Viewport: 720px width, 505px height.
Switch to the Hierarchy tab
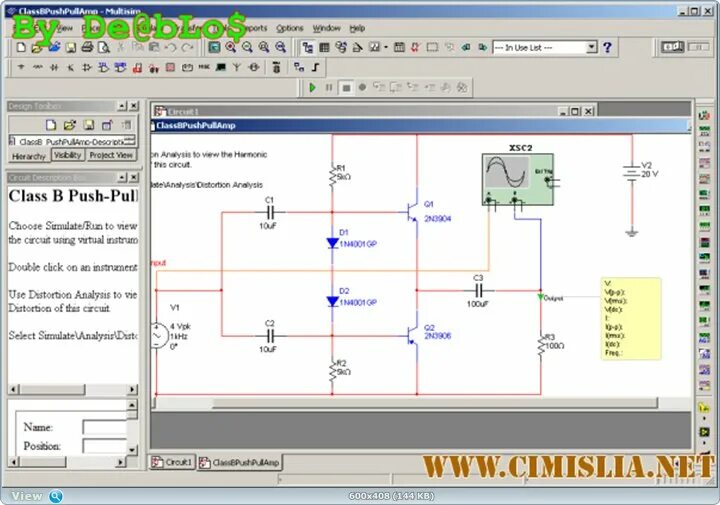(x=28, y=156)
